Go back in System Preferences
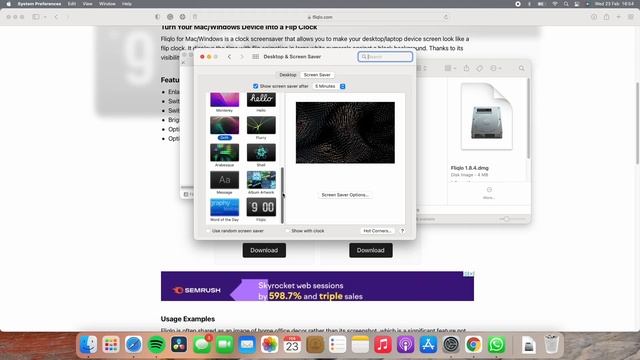 [x=229, y=57]
